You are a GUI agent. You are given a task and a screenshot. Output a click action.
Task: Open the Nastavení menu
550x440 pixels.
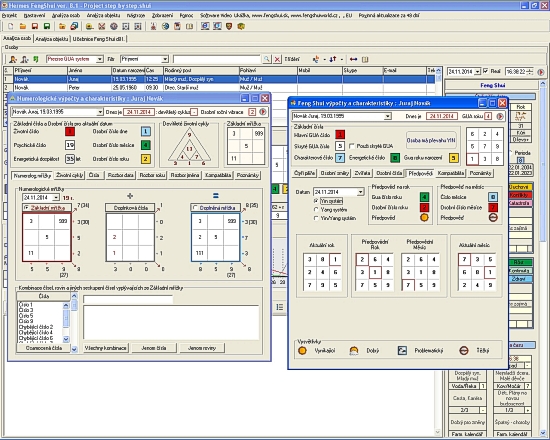point(34,15)
